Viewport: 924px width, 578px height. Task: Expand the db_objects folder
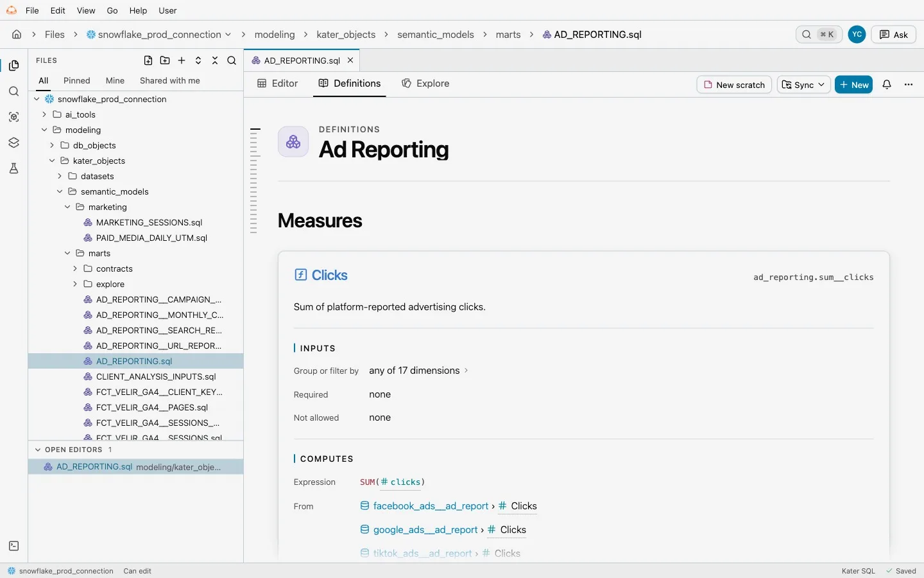(x=52, y=145)
